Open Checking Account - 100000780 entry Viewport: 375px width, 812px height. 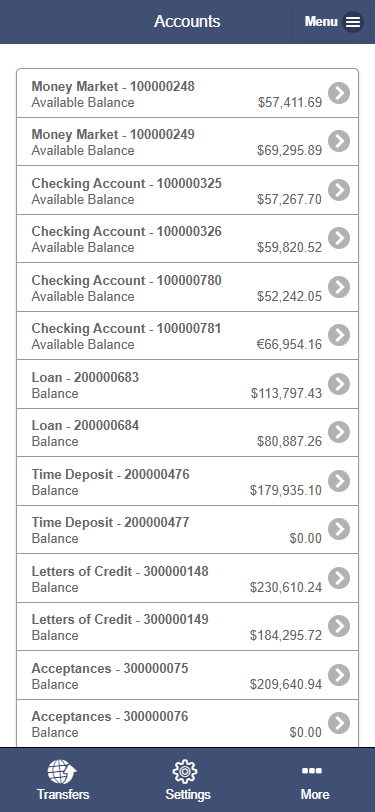pyautogui.click(x=188, y=287)
